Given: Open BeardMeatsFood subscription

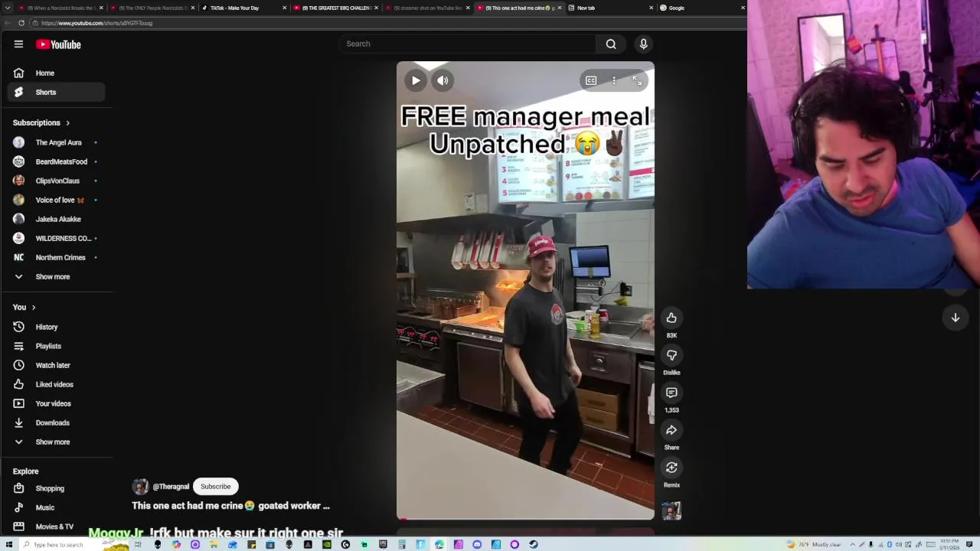Looking at the screenshot, I should click(x=56, y=161).
